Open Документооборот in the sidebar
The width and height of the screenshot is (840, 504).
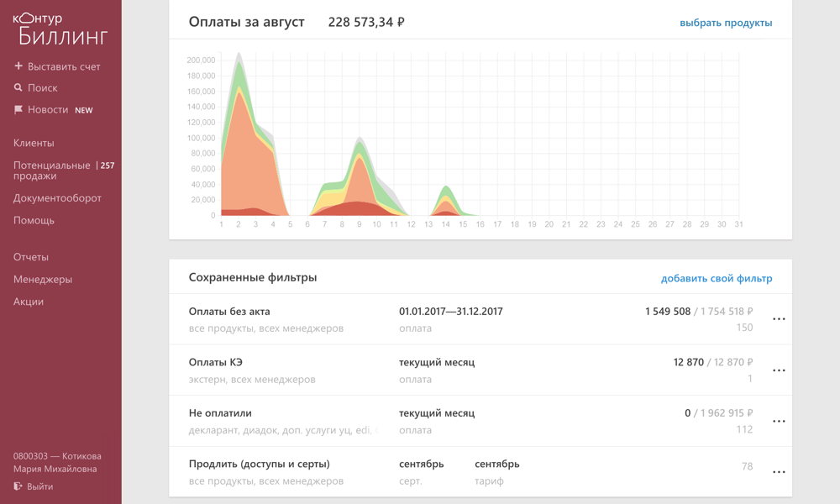[57, 198]
